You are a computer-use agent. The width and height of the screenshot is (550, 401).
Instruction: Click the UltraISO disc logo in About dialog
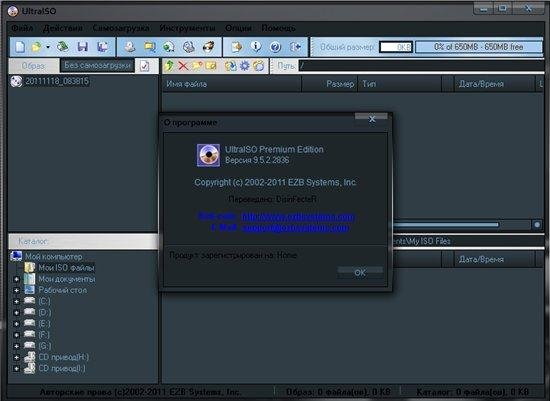[208, 155]
